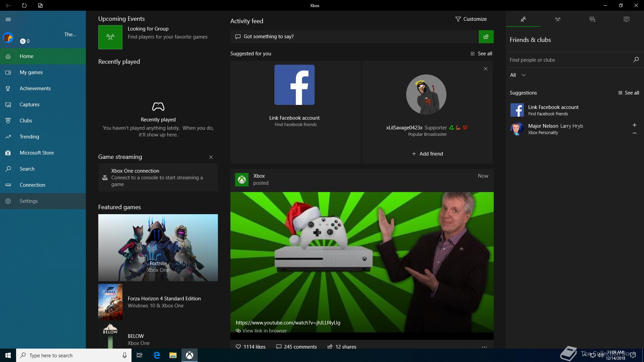Launch Microsoft Edge from taskbar
The width and height of the screenshot is (644, 362).
[157, 355]
